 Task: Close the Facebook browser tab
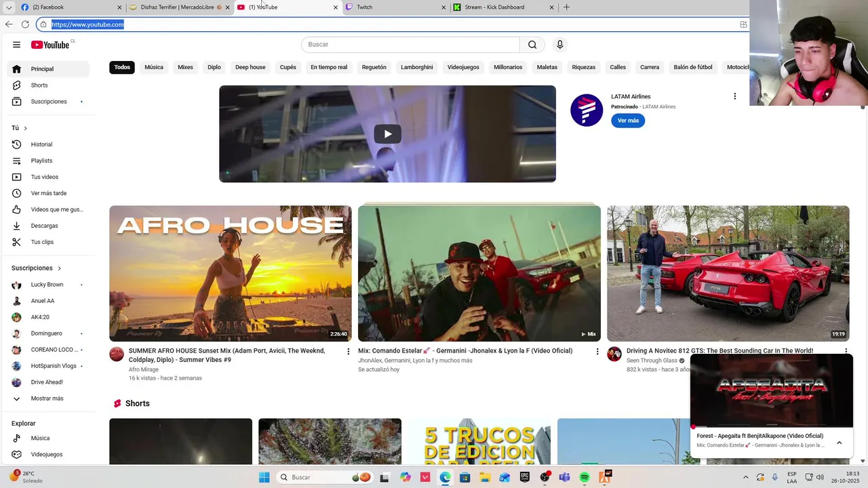pyautogui.click(x=119, y=7)
